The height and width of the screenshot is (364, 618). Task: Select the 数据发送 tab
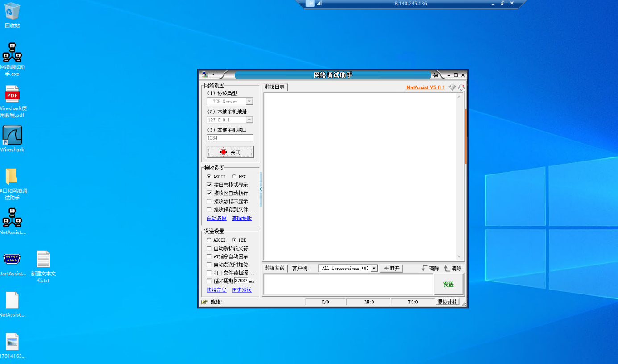[274, 268]
